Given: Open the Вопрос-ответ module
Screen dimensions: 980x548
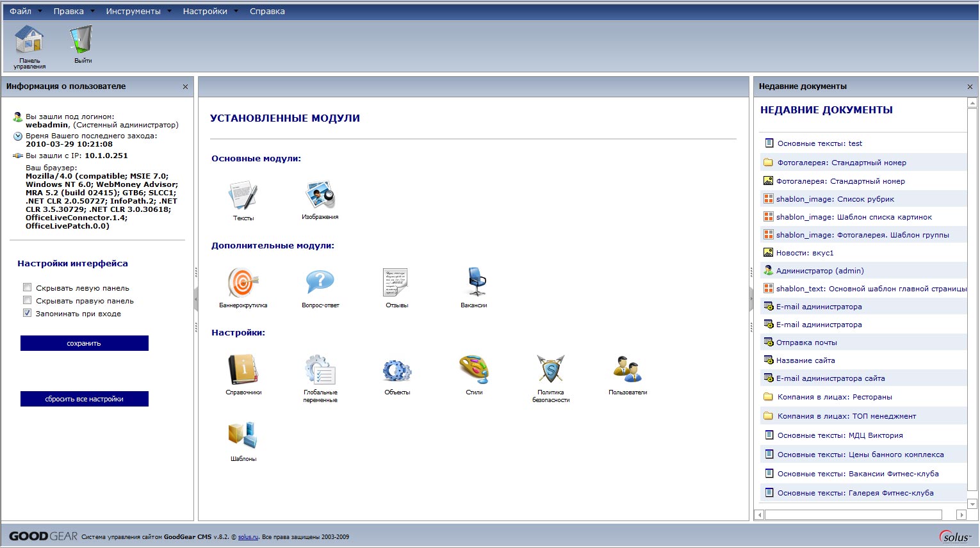Looking at the screenshot, I should [x=320, y=287].
